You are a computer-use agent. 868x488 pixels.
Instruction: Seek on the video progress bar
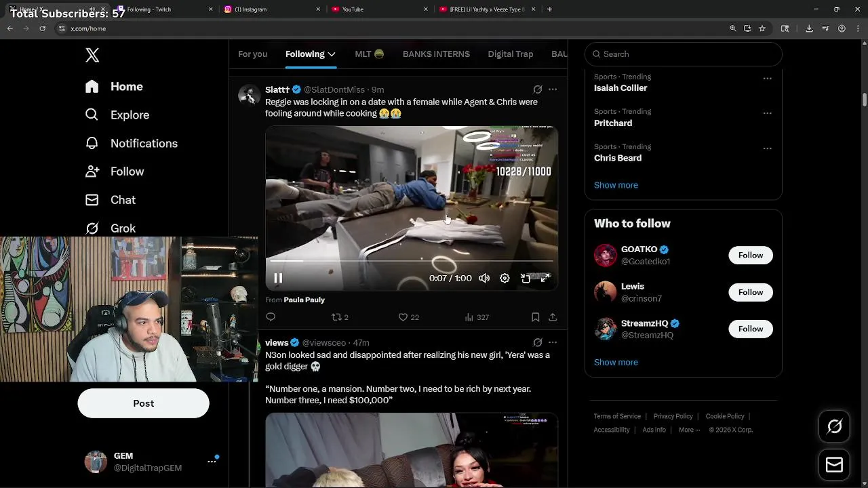point(412,260)
